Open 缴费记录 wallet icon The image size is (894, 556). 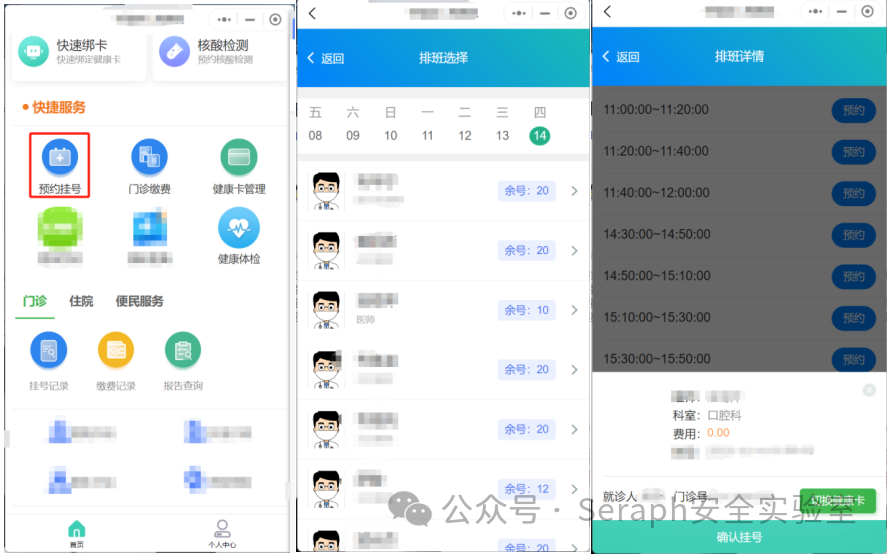[x=116, y=350]
